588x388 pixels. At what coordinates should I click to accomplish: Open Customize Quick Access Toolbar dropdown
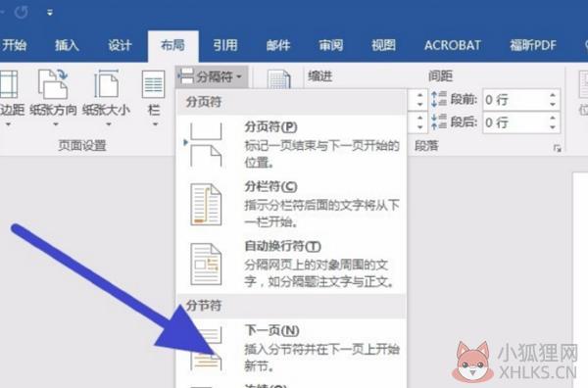pos(50,13)
